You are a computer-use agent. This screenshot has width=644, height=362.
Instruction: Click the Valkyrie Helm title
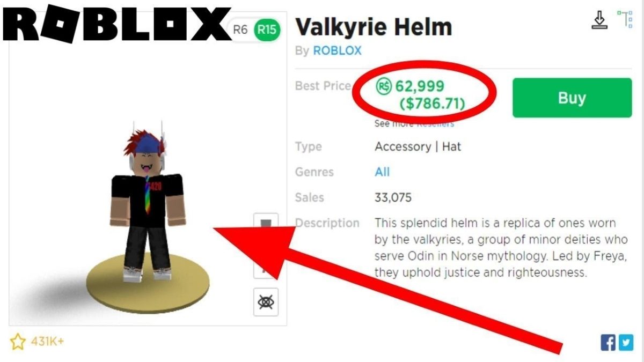[x=374, y=27]
